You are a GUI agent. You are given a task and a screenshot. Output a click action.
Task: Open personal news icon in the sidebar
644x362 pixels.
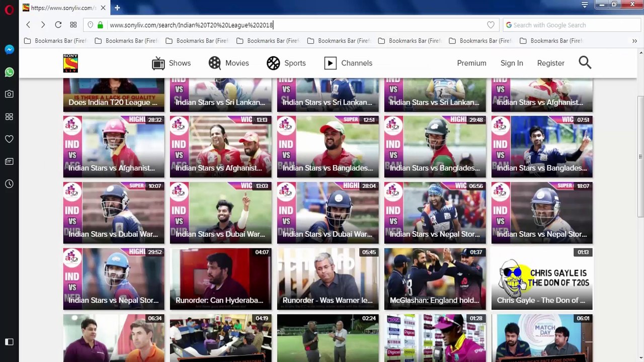[9, 161]
